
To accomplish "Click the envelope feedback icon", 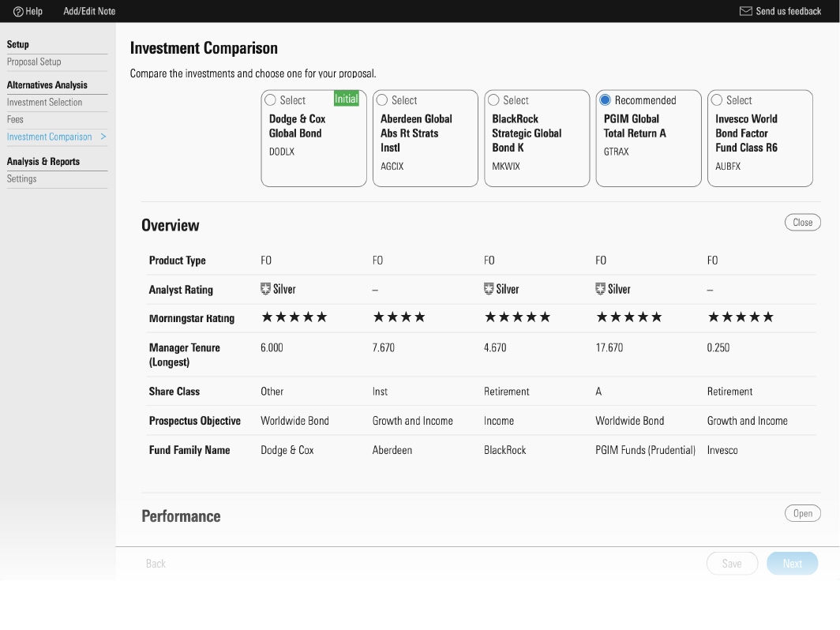I will tap(745, 11).
